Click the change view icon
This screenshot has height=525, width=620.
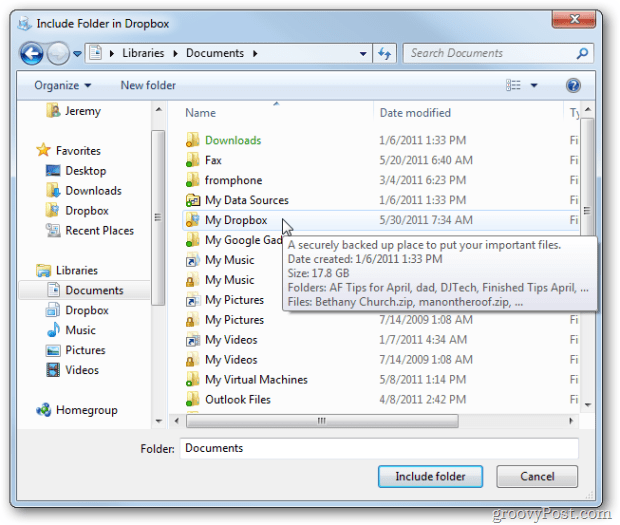[513, 85]
